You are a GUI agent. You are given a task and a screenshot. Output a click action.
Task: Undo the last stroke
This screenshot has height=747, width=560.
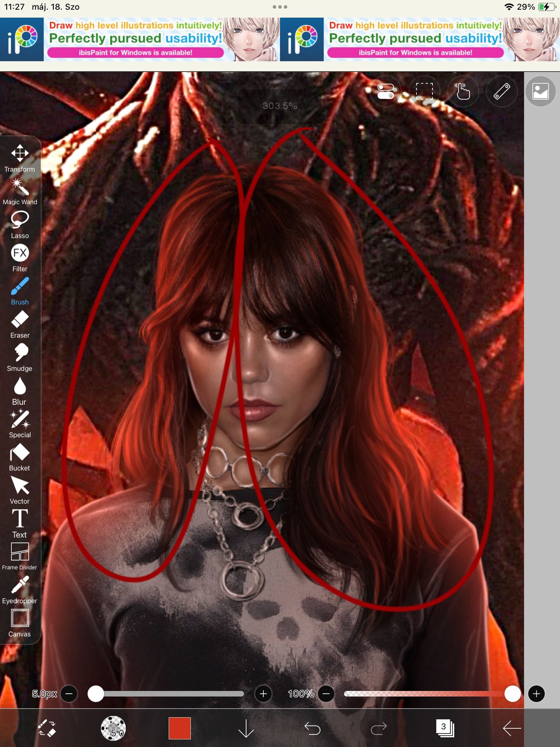(x=312, y=728)
